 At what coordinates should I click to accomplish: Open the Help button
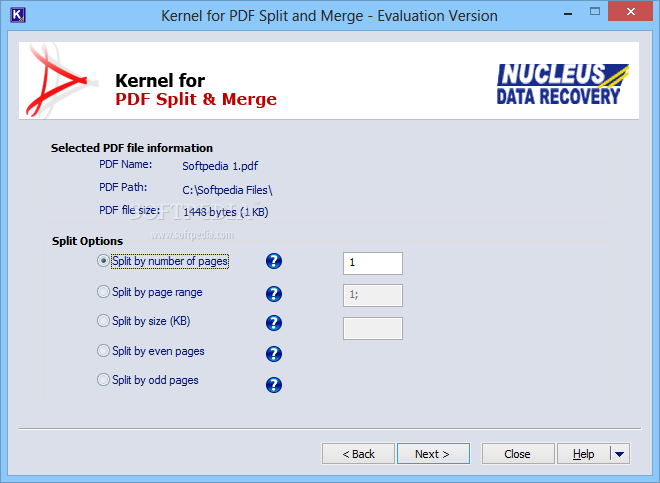tap(583, 454)
